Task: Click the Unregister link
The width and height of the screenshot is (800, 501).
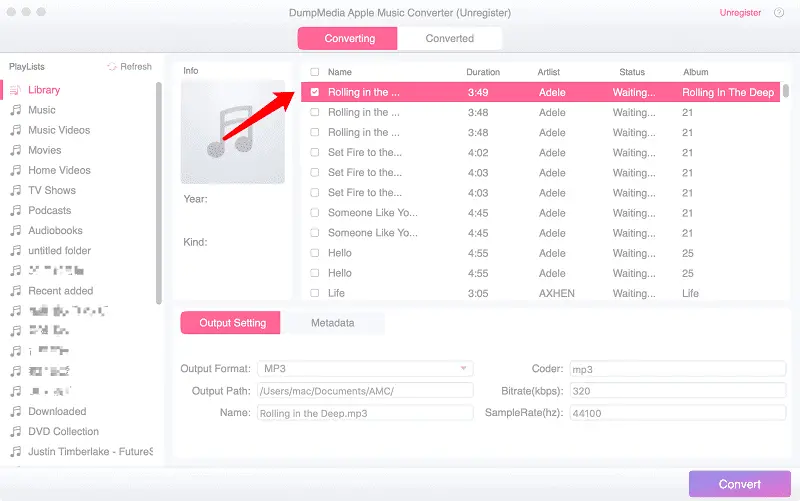Action: click(x=740, y=13)
